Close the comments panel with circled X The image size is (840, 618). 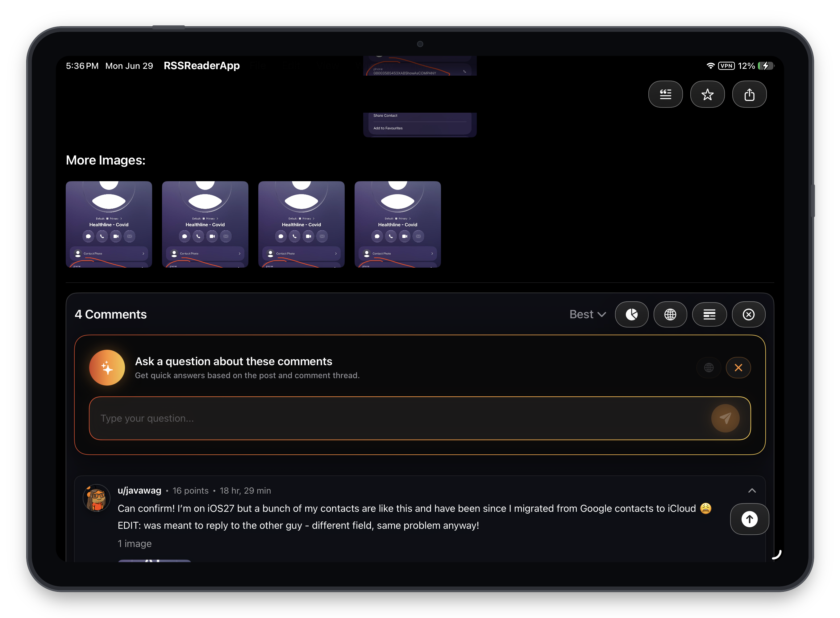pos(748,314)
